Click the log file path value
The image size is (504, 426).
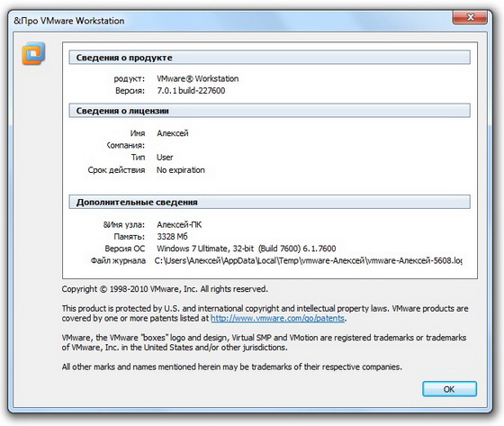click(x=308, y=260)
